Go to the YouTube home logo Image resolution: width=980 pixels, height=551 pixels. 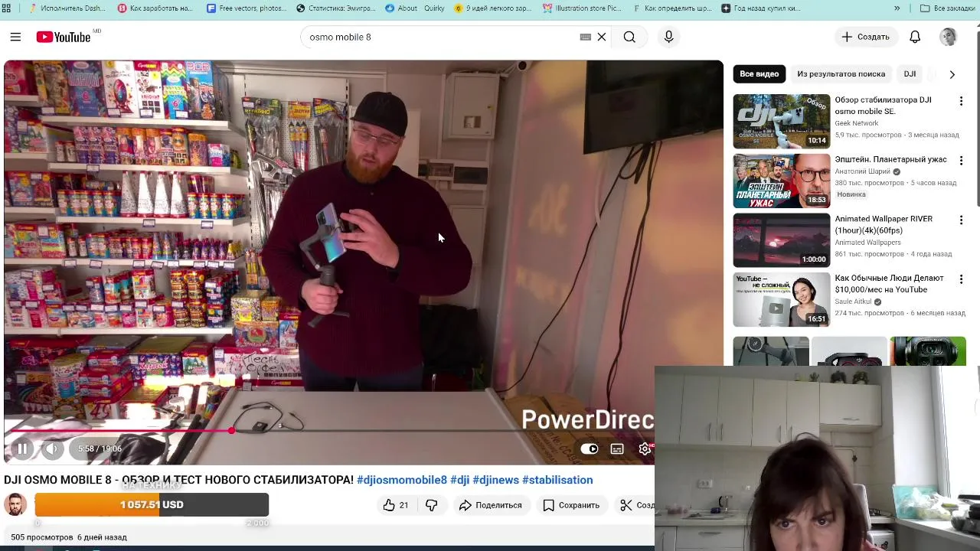pos(64,37)
